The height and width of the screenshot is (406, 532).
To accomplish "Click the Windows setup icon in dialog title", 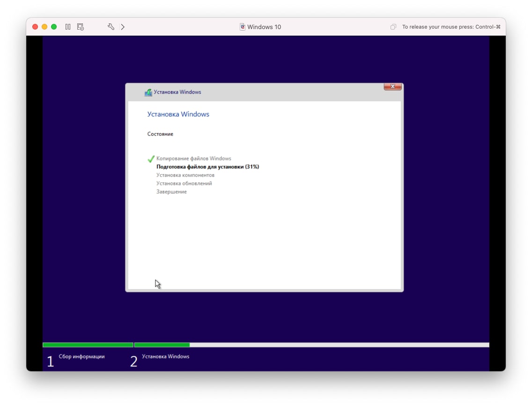I will [x=148, y=92].
